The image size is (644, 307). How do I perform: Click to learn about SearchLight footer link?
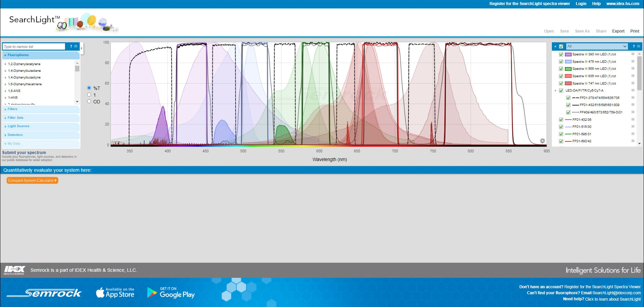point(613,299)
